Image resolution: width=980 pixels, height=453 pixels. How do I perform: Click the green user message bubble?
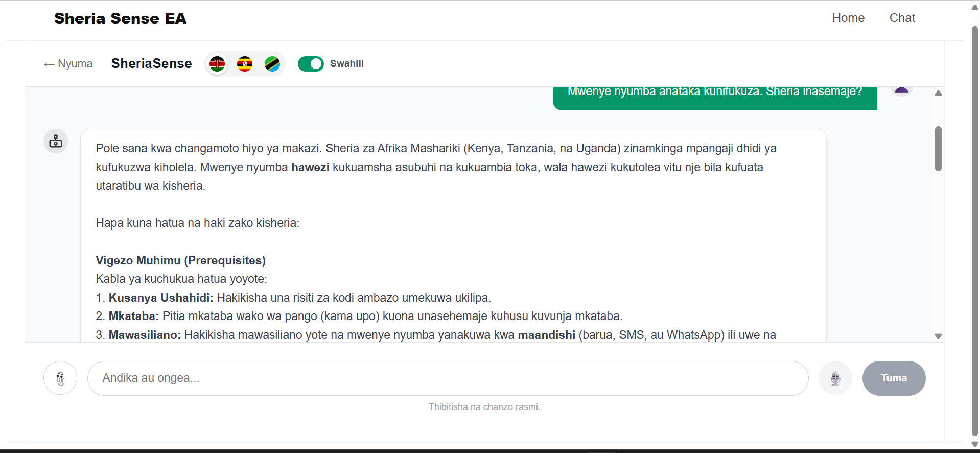click(715, 98)
